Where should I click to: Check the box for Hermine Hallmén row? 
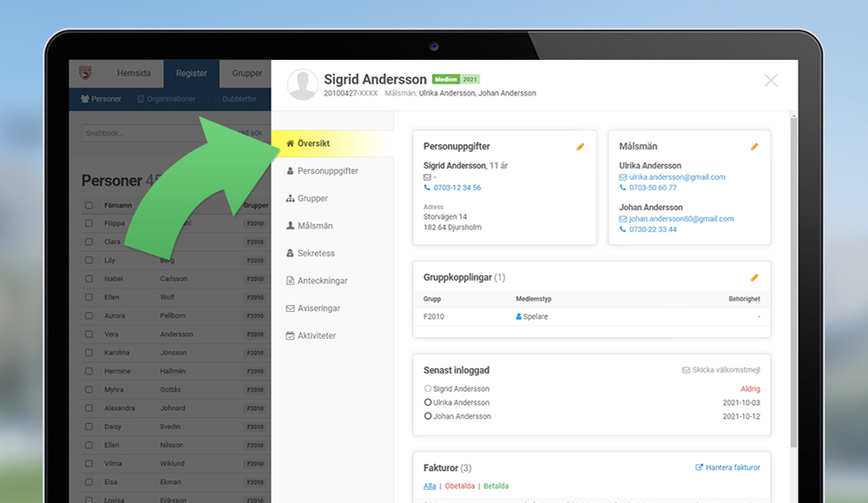89,371
